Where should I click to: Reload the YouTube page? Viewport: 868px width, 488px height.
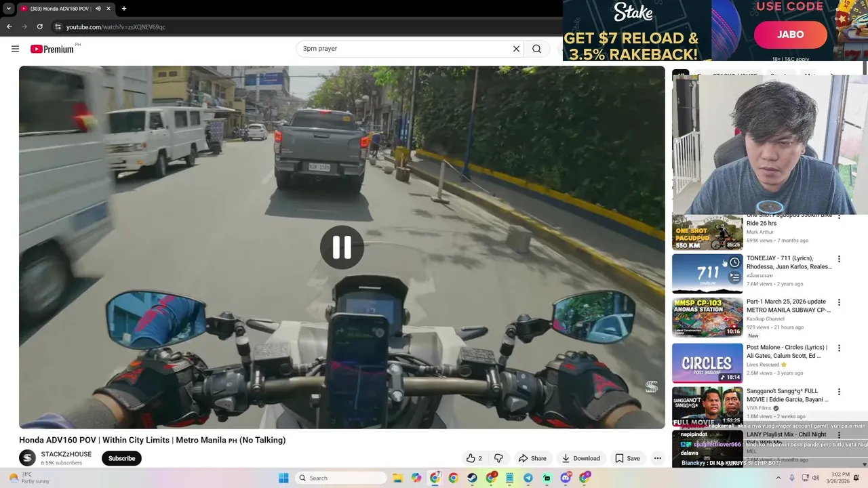pos(40,26)
